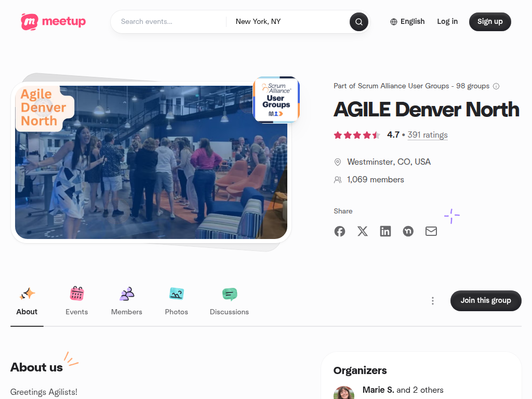Click the 1,069 members text
This screenshot has width=532, height=399.
(x=375, y=179)
